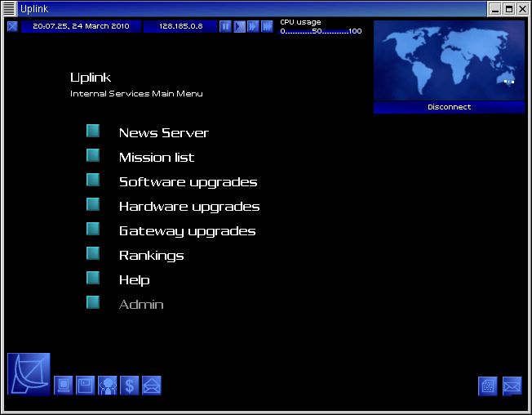Click the teal square beside Gateway upgrades
532x415 pixels.
tap(93, 229)
